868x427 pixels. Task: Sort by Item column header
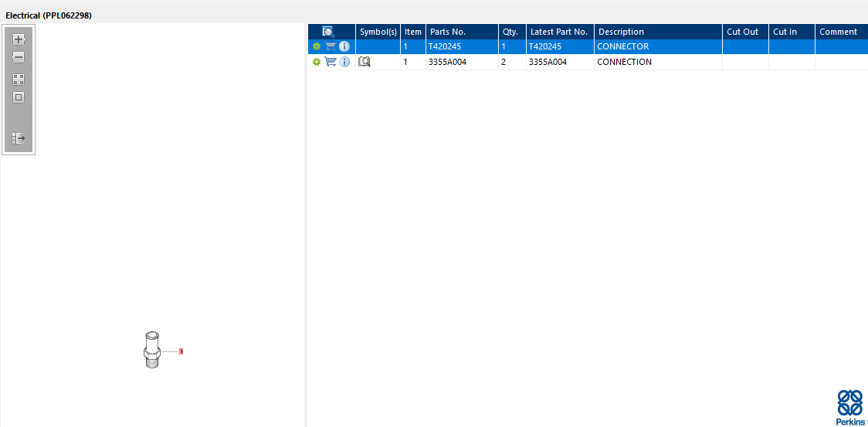coord(413,32)
